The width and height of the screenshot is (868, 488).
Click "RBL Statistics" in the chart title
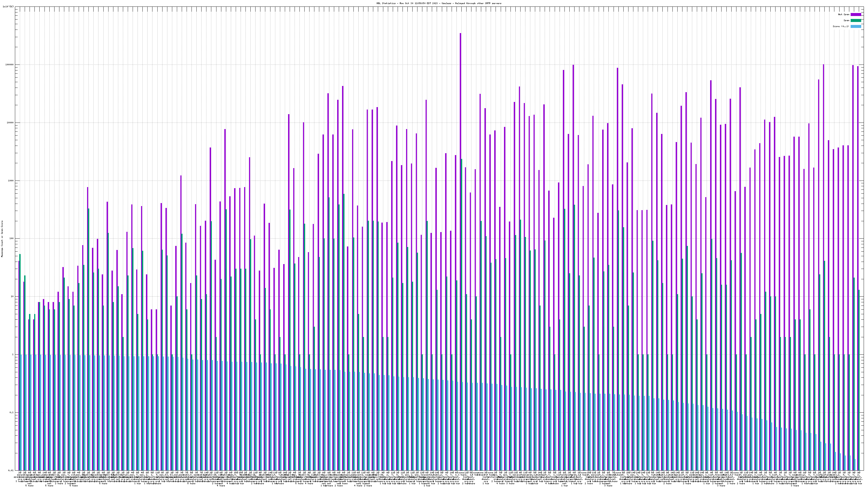click(x=386, y=3)
